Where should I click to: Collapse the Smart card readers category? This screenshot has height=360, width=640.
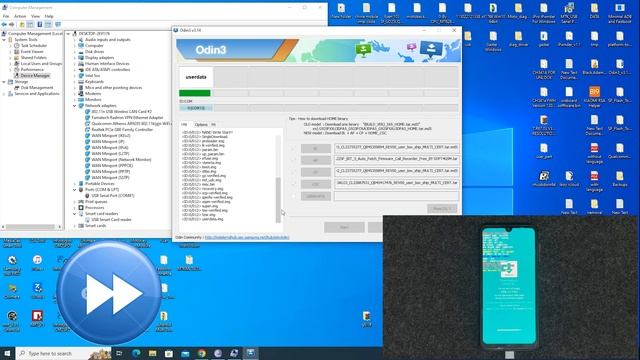click(75, 213)
